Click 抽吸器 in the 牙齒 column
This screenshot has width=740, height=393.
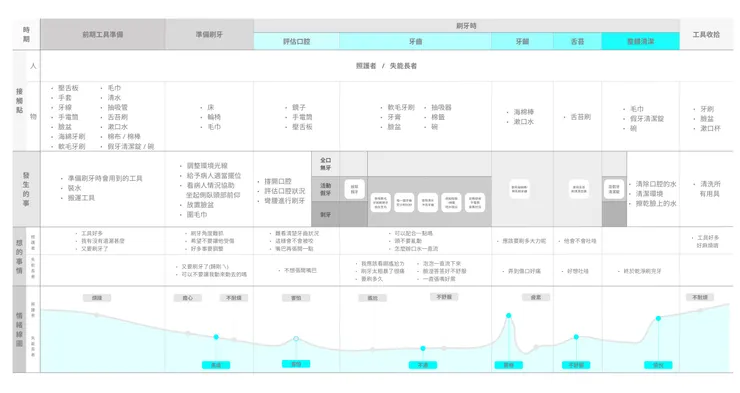click(441, 108)
